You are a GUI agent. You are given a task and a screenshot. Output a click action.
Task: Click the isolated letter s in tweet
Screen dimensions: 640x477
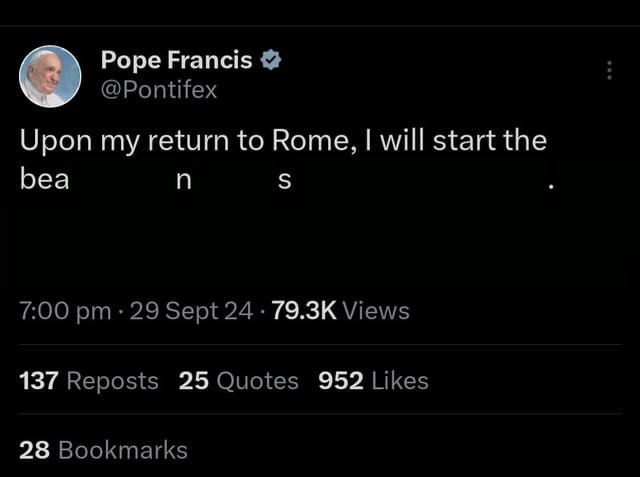tap(283, 183)
